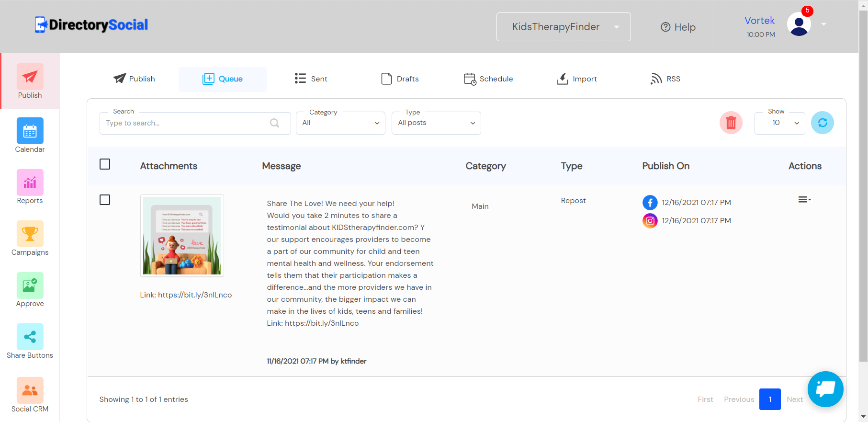Open the KidsTherapyFinder account selector
868x422 pixels.
tap(563, 27)
